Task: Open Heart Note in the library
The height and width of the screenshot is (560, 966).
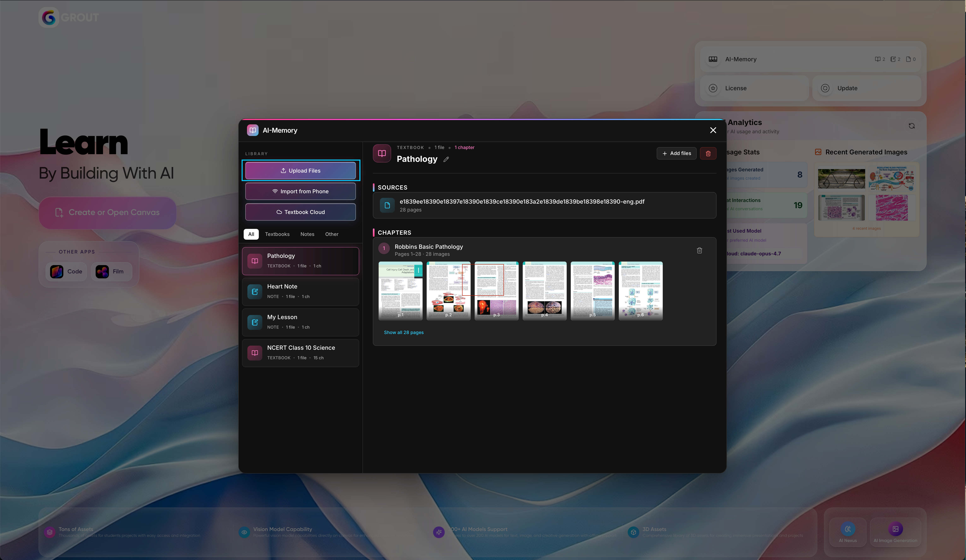Action: coord(301,292)
